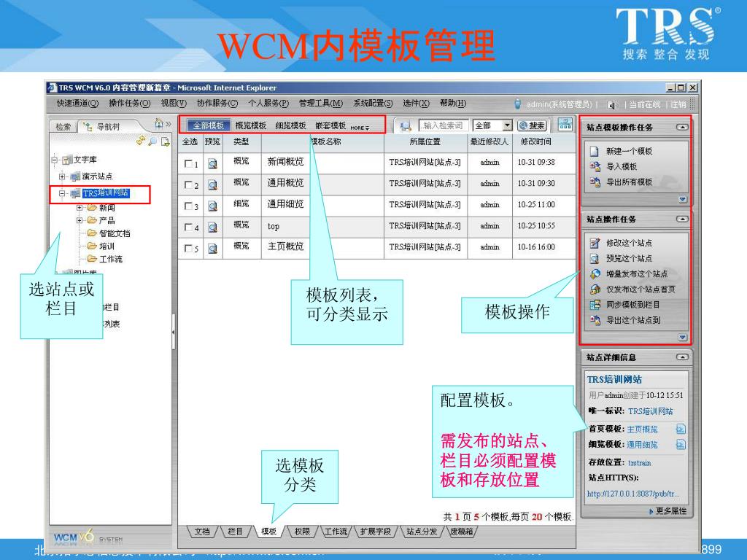The image size is (747, 560).
Task: Expand the 演示站点 tree node
Action: (62, 176)
